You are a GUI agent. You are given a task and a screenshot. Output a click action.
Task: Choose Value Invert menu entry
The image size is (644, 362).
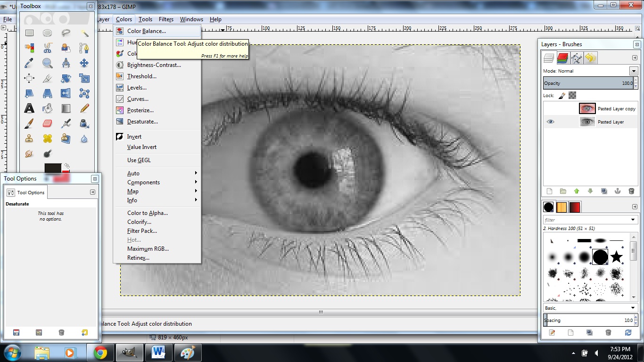pos(157,147)
